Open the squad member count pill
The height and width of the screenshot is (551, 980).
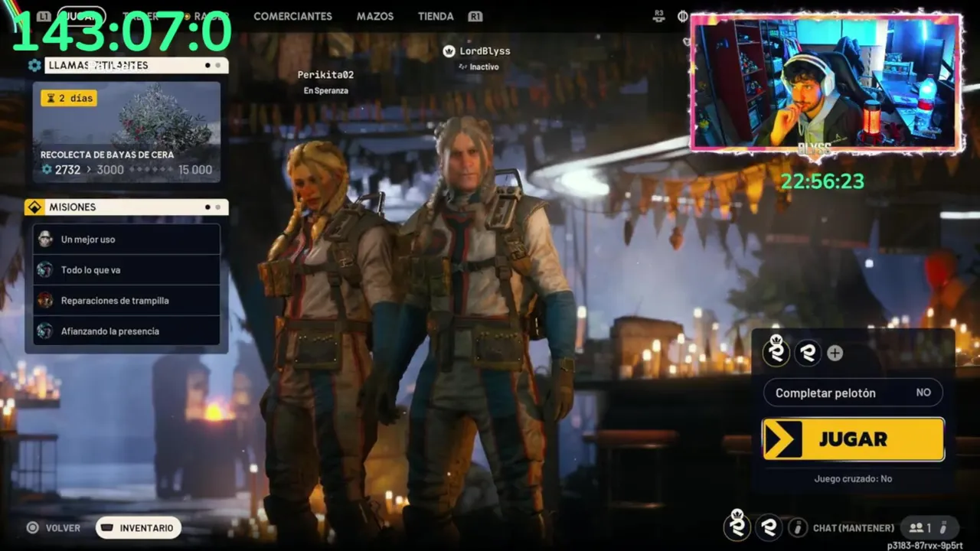point(929,527)
